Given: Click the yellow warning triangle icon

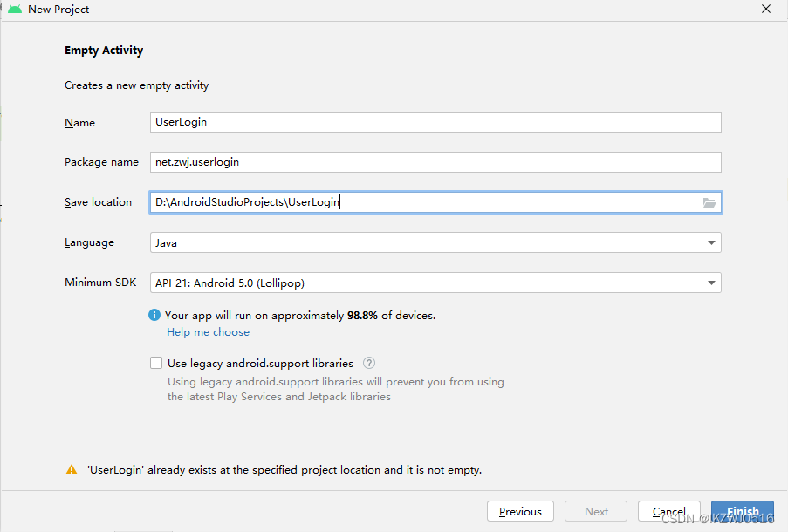Looking at the screenshot, I should (x=72, y=470).
